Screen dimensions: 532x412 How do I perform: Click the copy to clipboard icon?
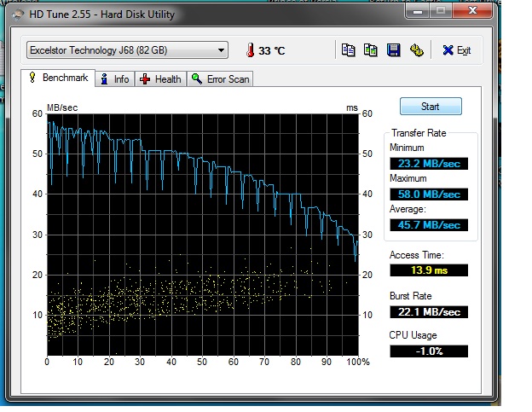348,50
